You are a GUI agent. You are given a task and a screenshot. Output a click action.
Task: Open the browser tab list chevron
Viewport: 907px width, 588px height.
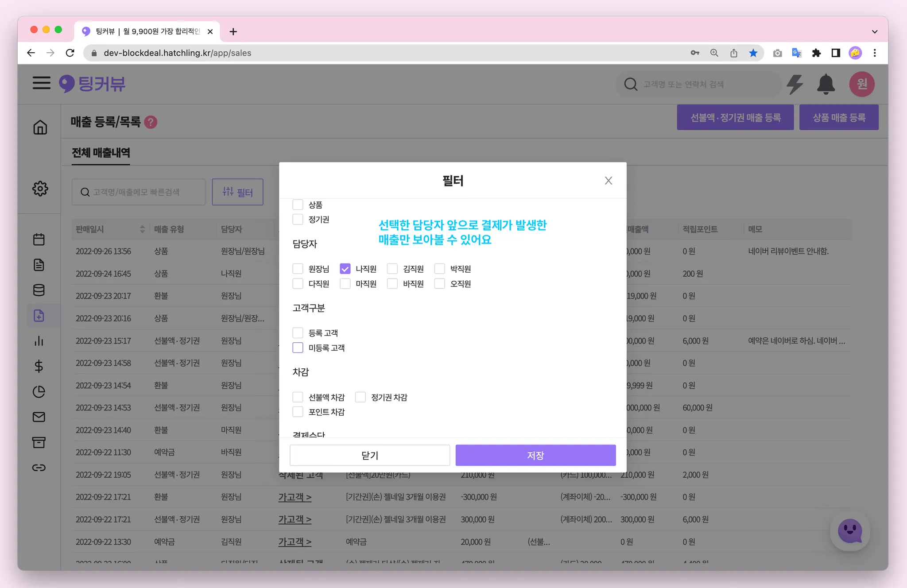pos(874,31)
